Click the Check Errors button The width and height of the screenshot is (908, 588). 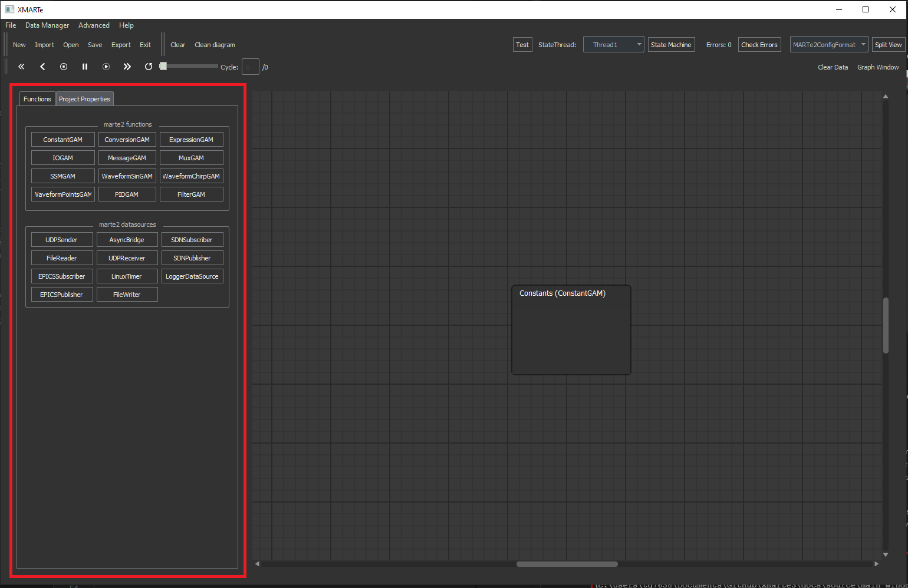pyautogui.click(x=759, y=45)
